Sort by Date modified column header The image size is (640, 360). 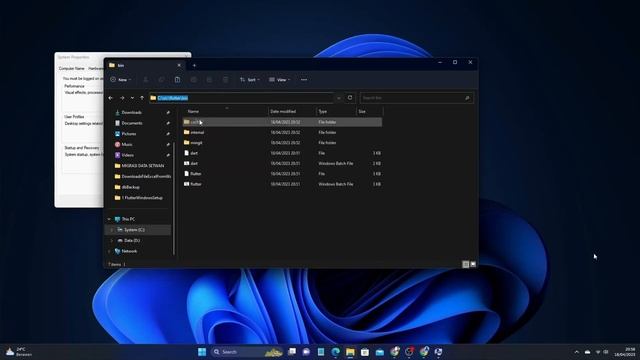coord(283,111)
